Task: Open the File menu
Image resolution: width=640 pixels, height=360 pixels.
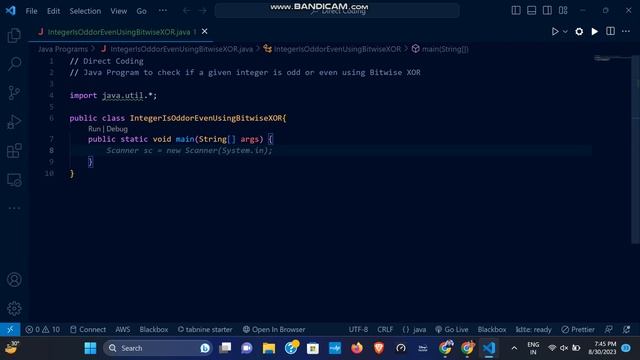Action: [x=31, y=11]
